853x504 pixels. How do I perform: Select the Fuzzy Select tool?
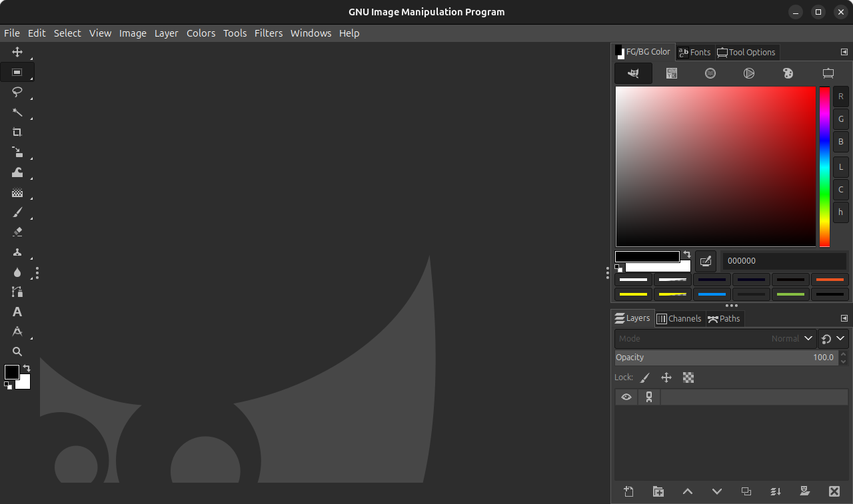tap(17, 112)
